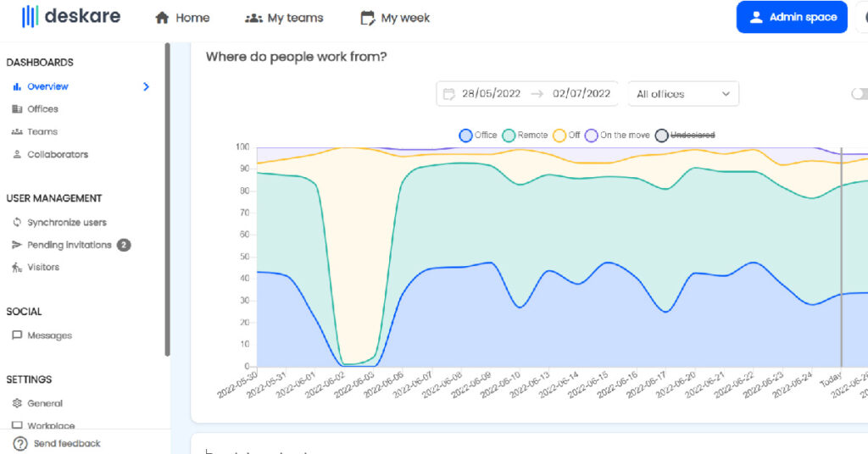Click the Synchronize users refresh icon
This screenshot has width=868, height=454.
[17, 223]
